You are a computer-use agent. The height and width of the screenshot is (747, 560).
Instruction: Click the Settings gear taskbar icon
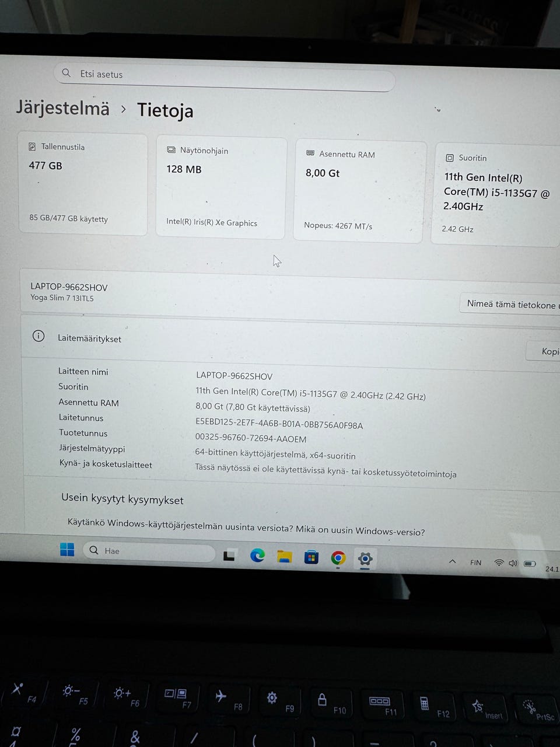coord(365,559)
